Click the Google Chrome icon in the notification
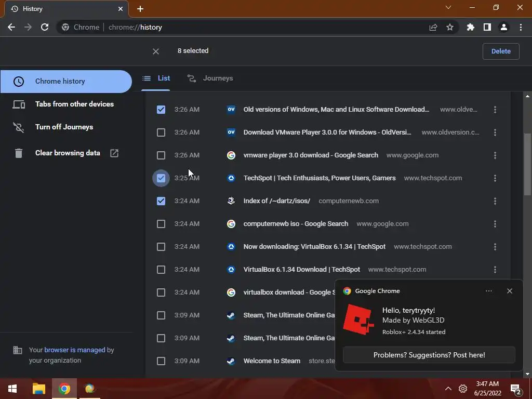Screen dimensions: 532x399 click(347, 291)
